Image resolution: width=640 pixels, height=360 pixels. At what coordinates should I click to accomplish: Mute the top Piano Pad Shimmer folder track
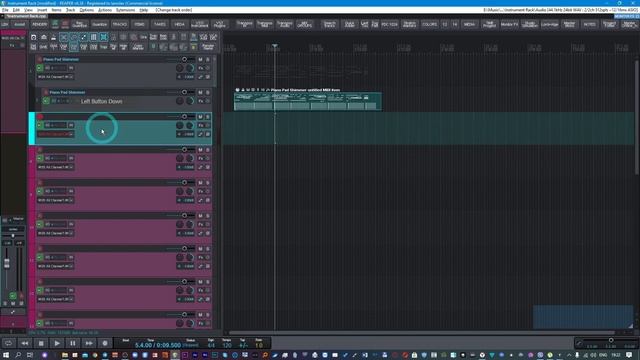tap(200, 59)
